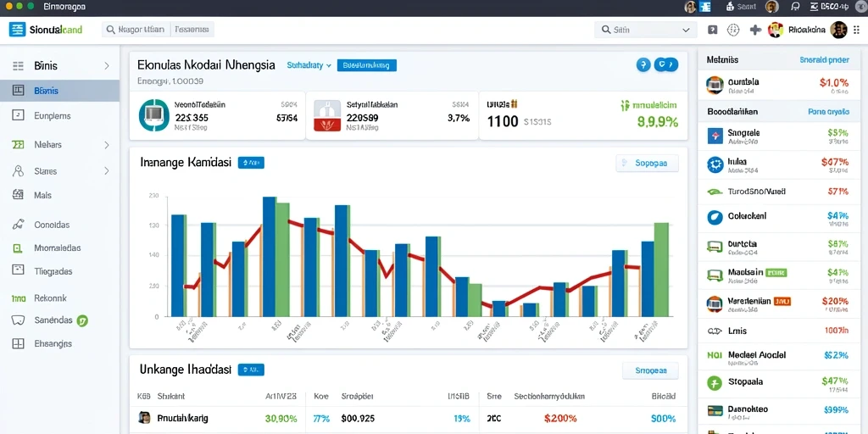Click the Snoraid pnder link
The height and width of the screenshot is (434, 868).
click(x=824, y=59)
